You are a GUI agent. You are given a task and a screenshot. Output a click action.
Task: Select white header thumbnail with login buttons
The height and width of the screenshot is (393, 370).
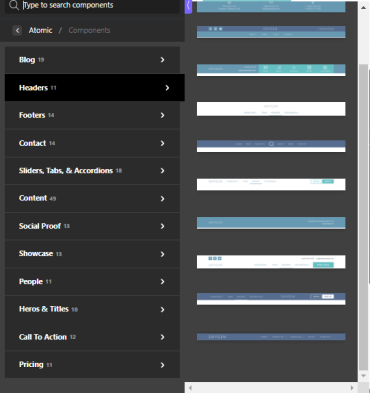tap(271, 184)
